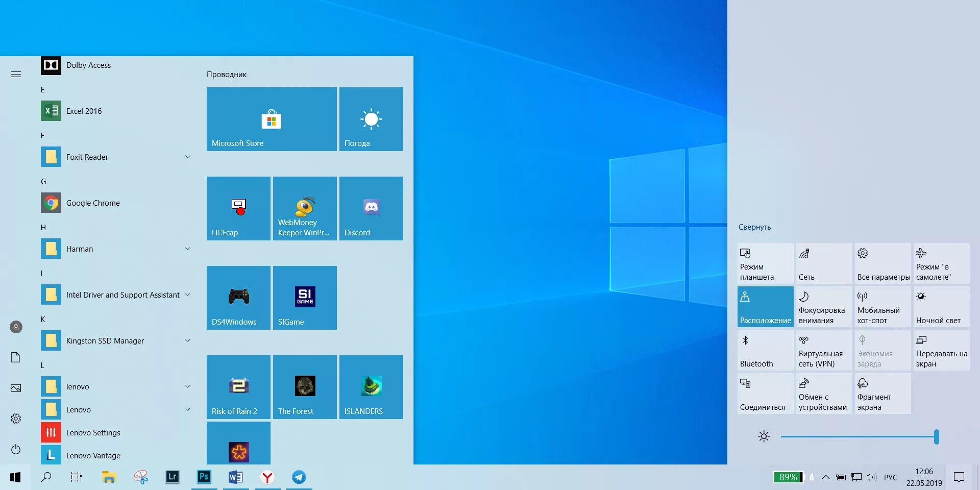Launch The Forest game tile
Viewport: 980px width, 490px height.
click(305, 387)
